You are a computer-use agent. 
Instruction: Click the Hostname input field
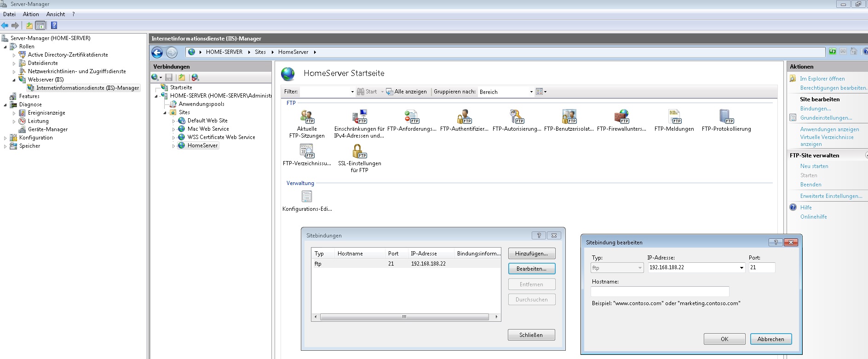(x=660, y=291)
